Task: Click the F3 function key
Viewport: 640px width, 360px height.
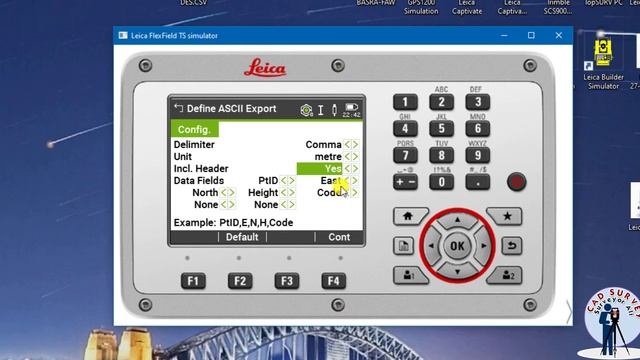Action: coord(287,281)
